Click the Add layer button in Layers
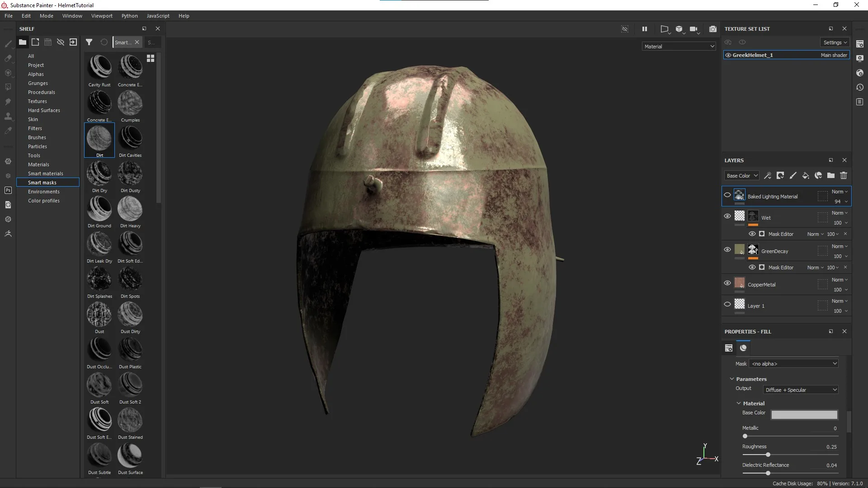Screen dimensions: 868x488 click(x=793, y=175)
